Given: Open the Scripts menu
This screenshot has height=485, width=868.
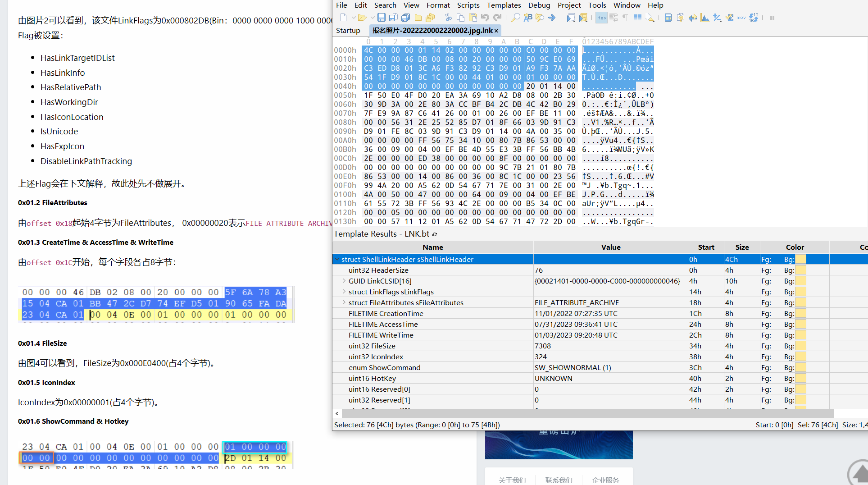Looking at the screenshot, I should click(468, 5).
